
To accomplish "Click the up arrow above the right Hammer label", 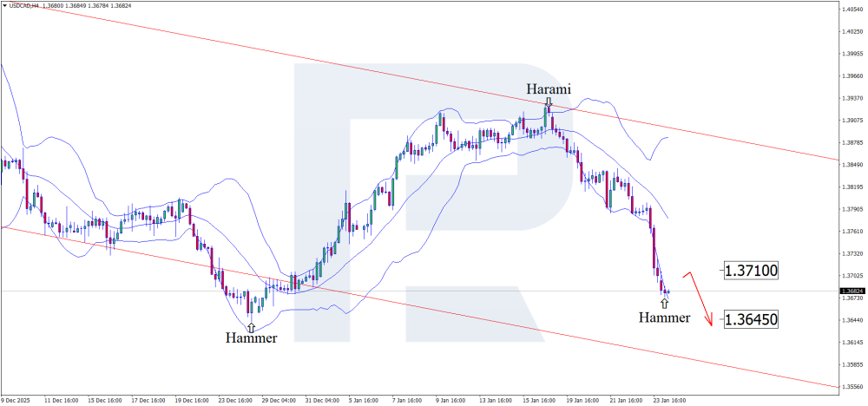I will point(664,304).
